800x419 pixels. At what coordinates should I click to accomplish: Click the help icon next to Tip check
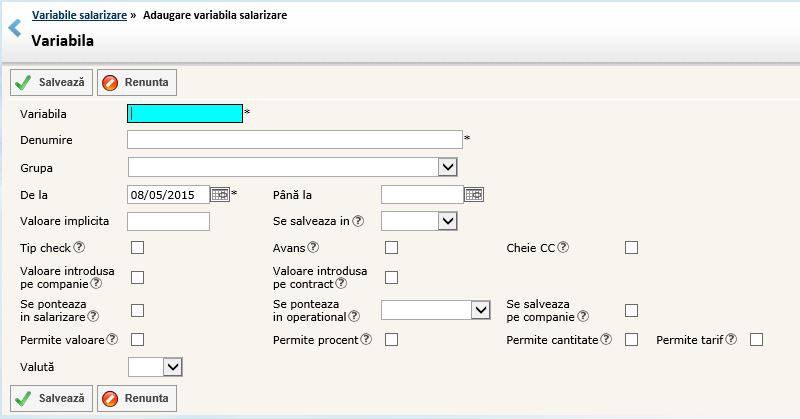79,247
